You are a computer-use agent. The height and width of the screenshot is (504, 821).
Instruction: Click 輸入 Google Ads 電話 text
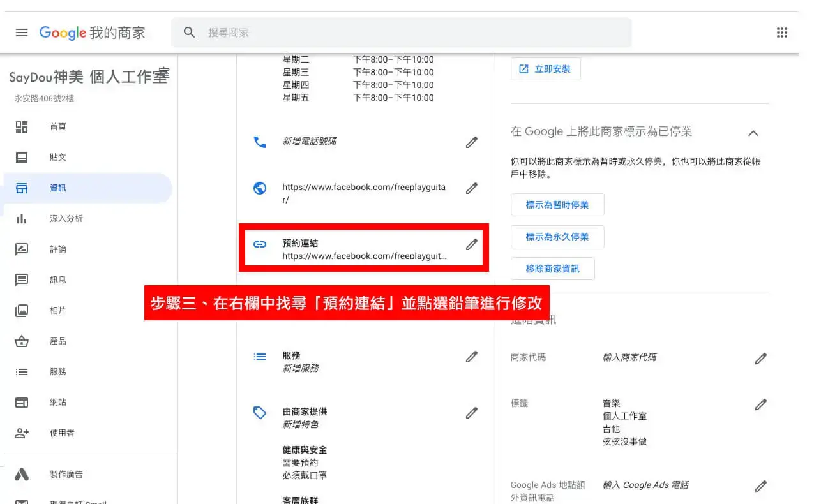tap(645, 485)
